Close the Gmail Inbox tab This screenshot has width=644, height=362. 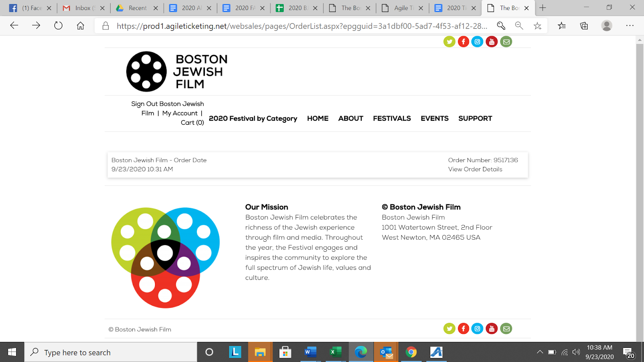[102, 8]
